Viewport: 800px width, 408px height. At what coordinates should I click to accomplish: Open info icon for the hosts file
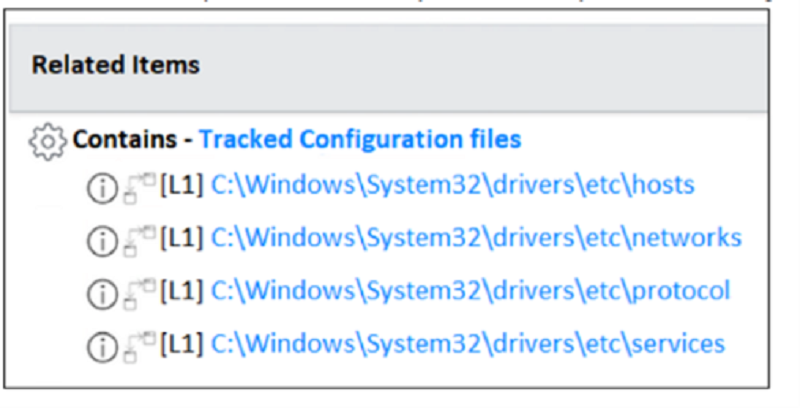[x=103, y=187]
